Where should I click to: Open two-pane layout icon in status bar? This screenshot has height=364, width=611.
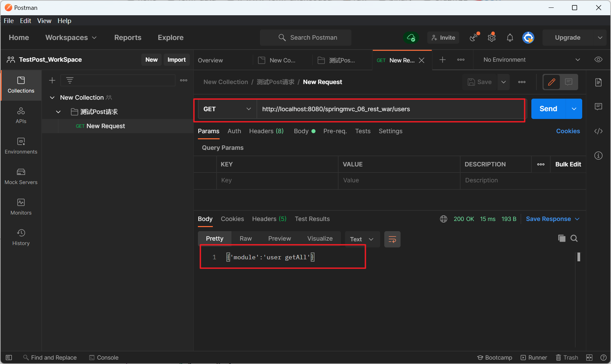pos(589,358)
